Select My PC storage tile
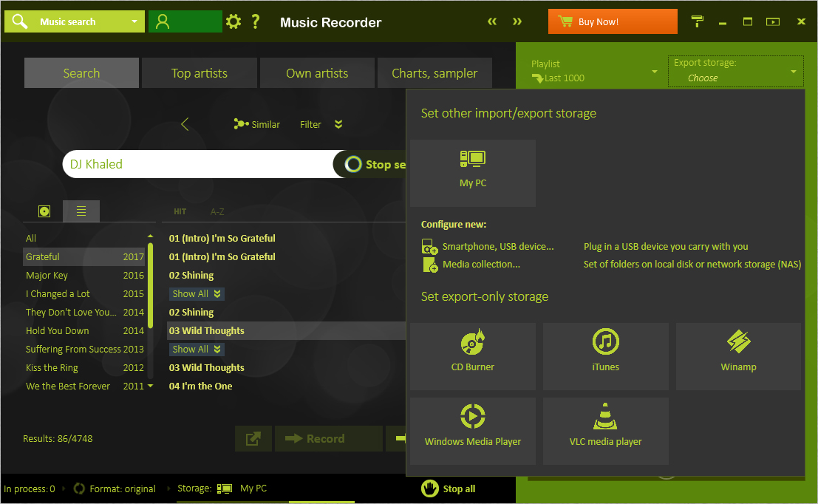This screenshot has height=504, width=818. coord(473,173)
